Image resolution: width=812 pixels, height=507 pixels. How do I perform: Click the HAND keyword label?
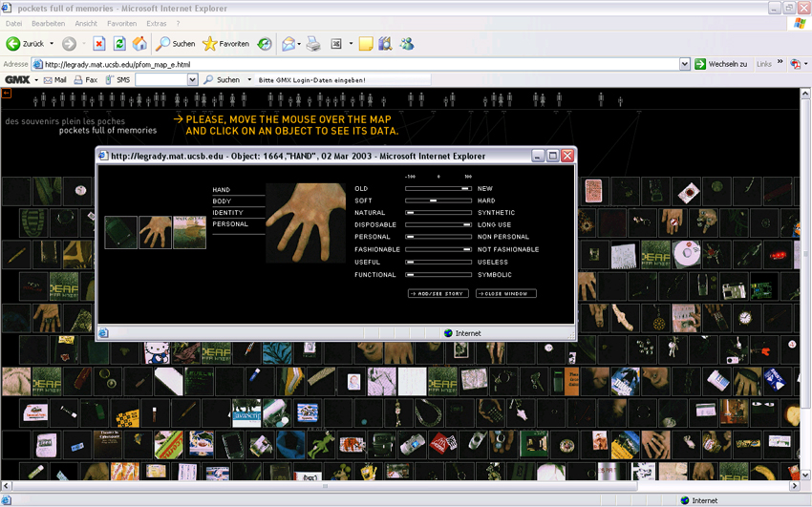221,190
